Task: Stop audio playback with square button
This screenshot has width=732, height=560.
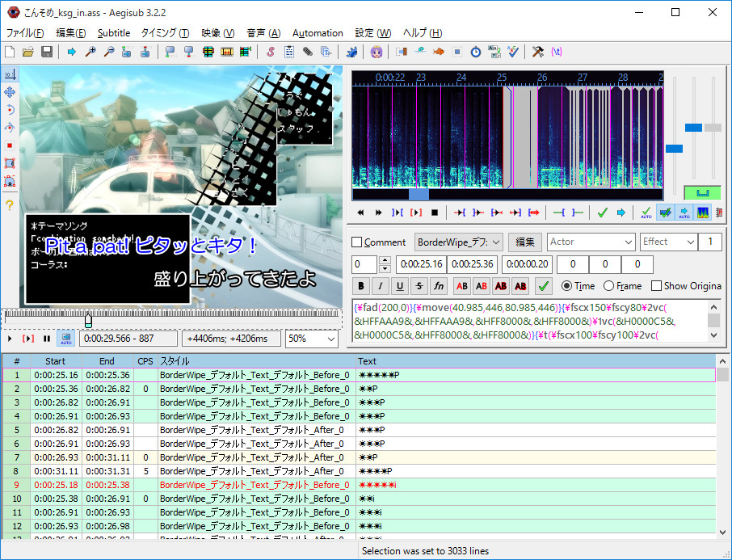Action: [x=434, y=213]
